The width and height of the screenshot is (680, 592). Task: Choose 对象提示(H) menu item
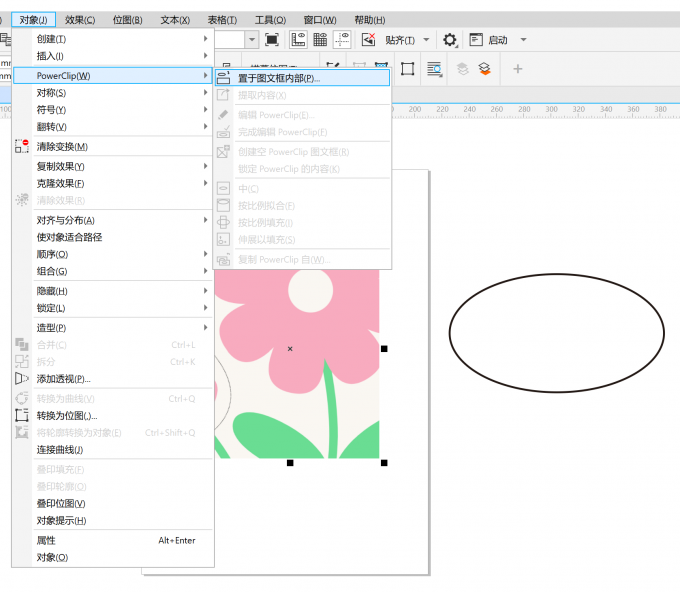(x=113, y=521)
